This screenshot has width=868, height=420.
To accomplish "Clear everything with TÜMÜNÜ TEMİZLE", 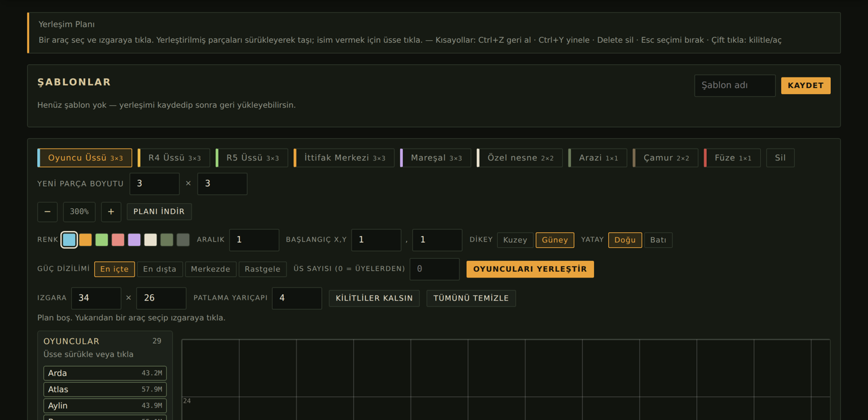I will click(x=471, y=298).
